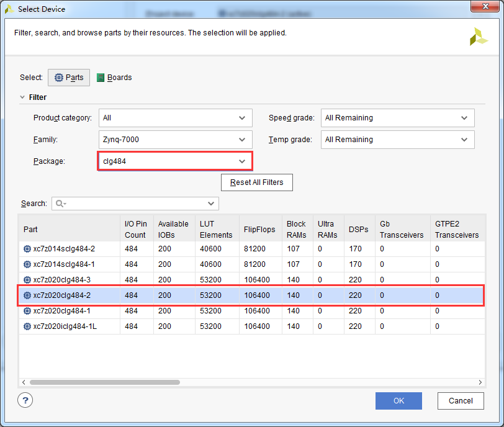Click the chip icon beside xc7z014sclg484-2
The image size is (504, 427).
click(27, 249)
